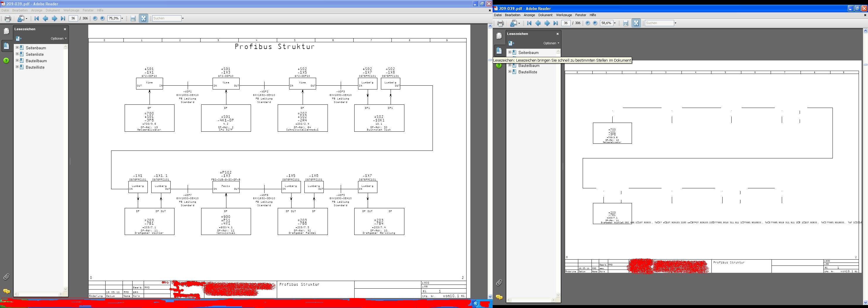Open zoom level dropdown showing 75,3%
Image resolution: width=868 pixels, height=308 pixels.
(x=122, y=18)
